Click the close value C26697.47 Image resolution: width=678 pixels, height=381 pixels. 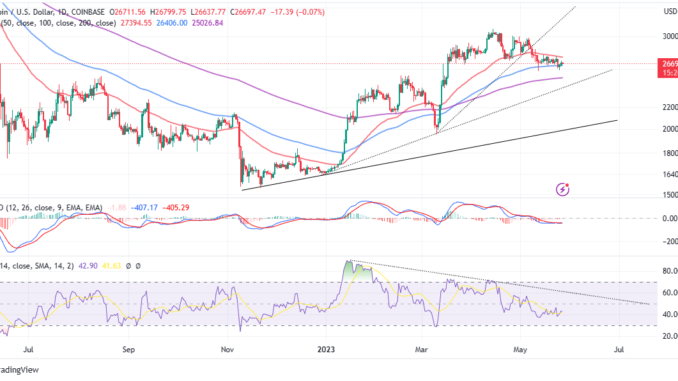248,12
